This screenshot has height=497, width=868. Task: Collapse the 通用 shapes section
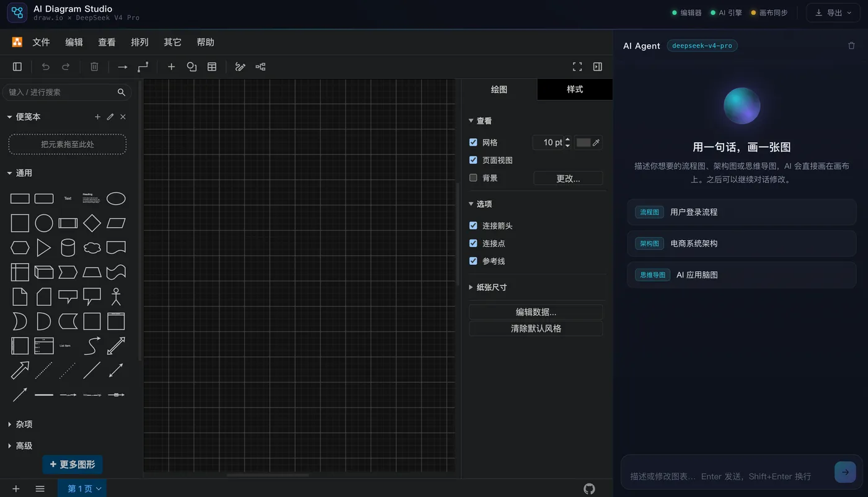pyautogui.click(x=19, y=173)
